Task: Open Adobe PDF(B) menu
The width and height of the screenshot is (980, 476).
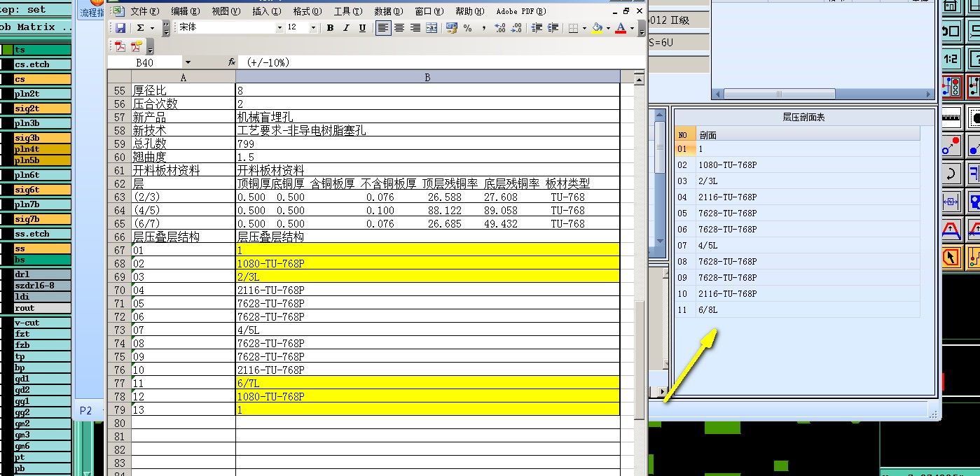Action: [x=520, y=11]
